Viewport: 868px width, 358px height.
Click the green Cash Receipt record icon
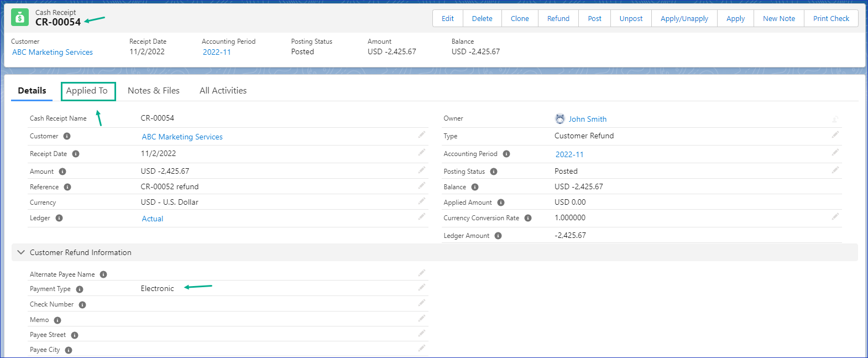(20, 18)
